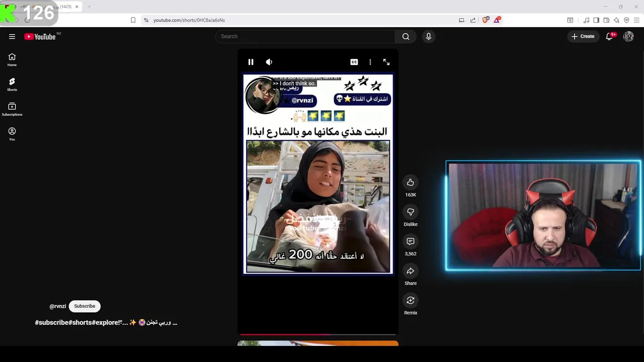Open Brave Rewards triangle icon

tap(497, 20)
